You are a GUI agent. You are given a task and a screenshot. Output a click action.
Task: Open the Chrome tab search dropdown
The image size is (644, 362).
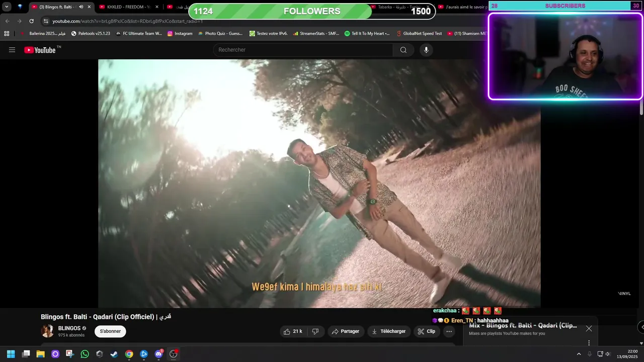click(7, 7)
